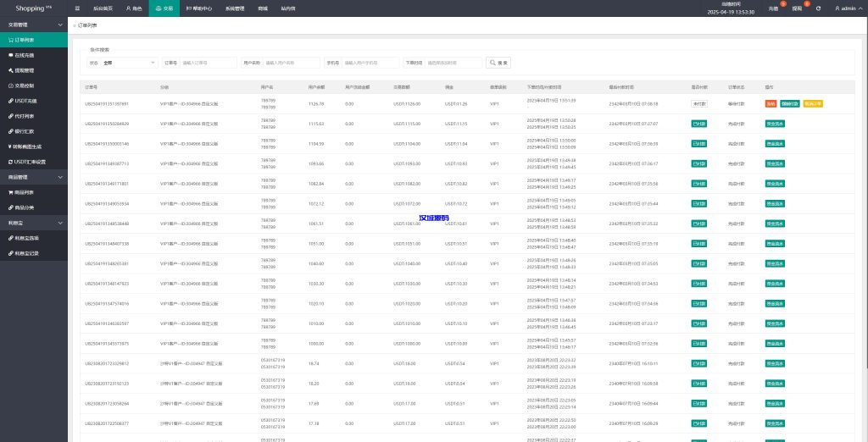Click the red button in the first order row
This screenshot has height=442, width=868.
(771, 103)
